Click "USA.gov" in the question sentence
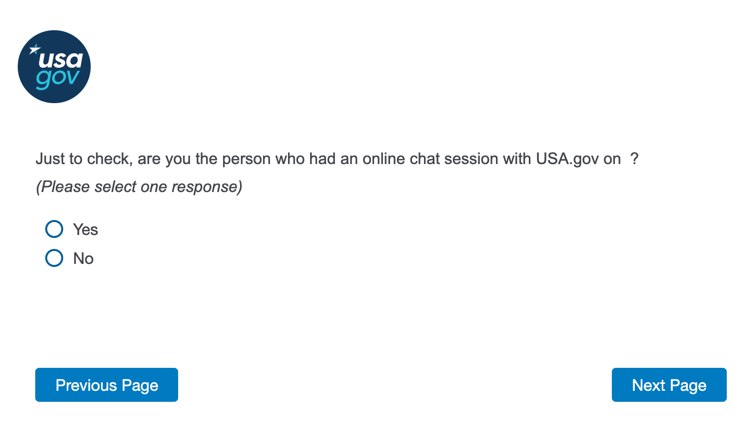Viewport: 753px width, 442px height. 565,159
